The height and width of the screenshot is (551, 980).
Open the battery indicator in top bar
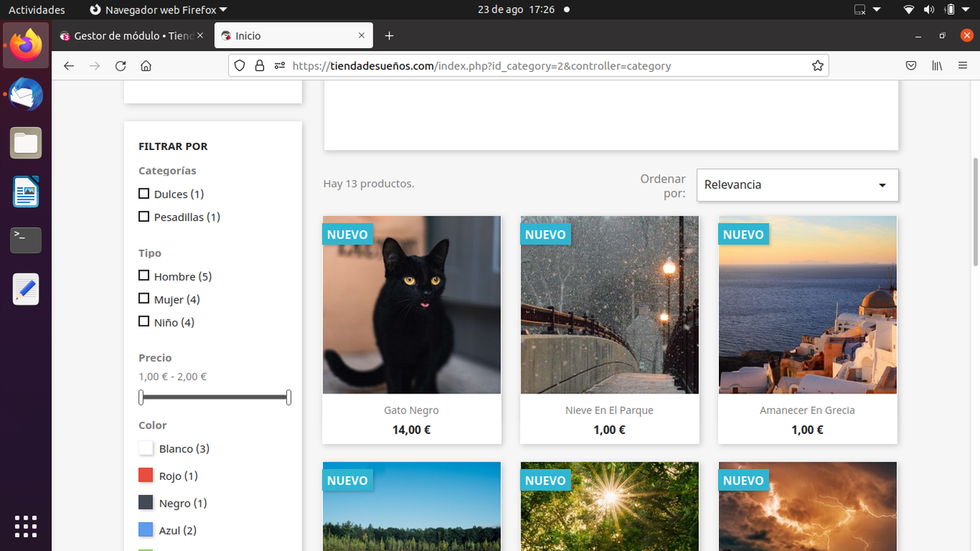[x=950, y=10]
